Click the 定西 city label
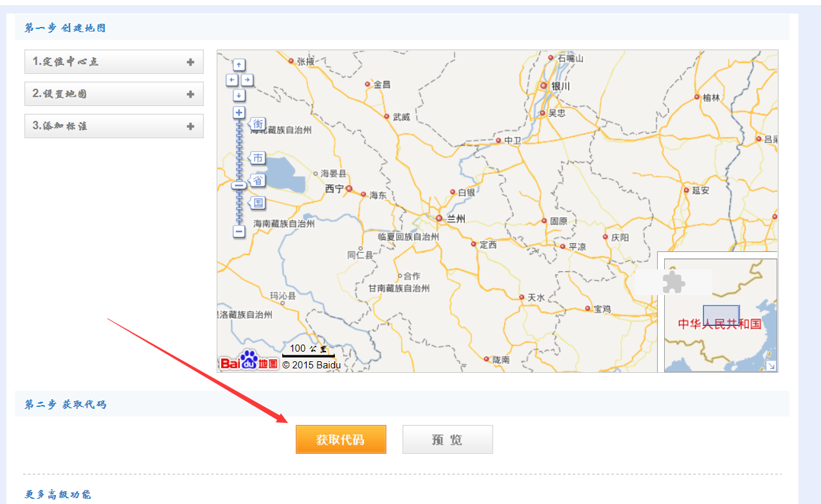The image size is (821, 504). pyautogui.click(x=488, y=245)
